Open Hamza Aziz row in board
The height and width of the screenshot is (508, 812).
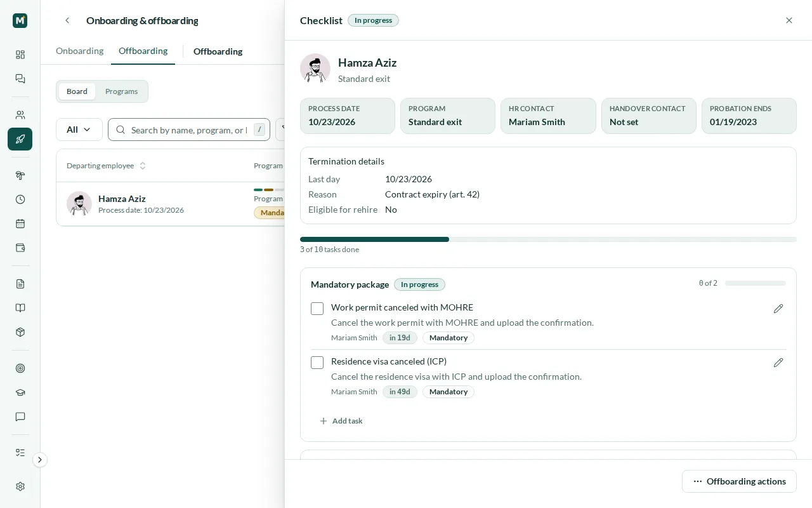tap(170, 204)
